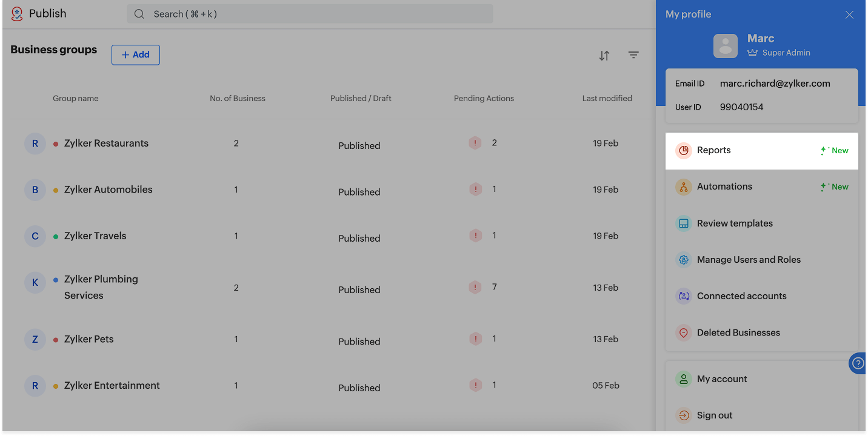Open the Zylker Travels group row

coord(95,236)
